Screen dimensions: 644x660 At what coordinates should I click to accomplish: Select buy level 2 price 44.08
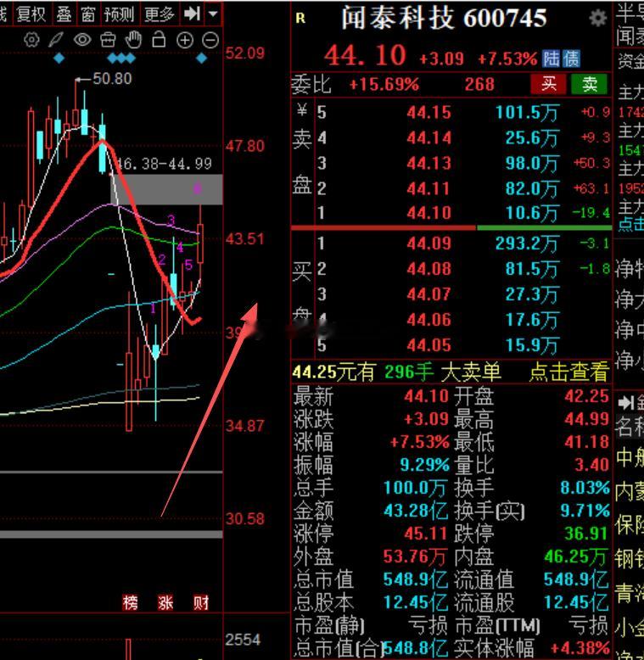tap(428, 269)
